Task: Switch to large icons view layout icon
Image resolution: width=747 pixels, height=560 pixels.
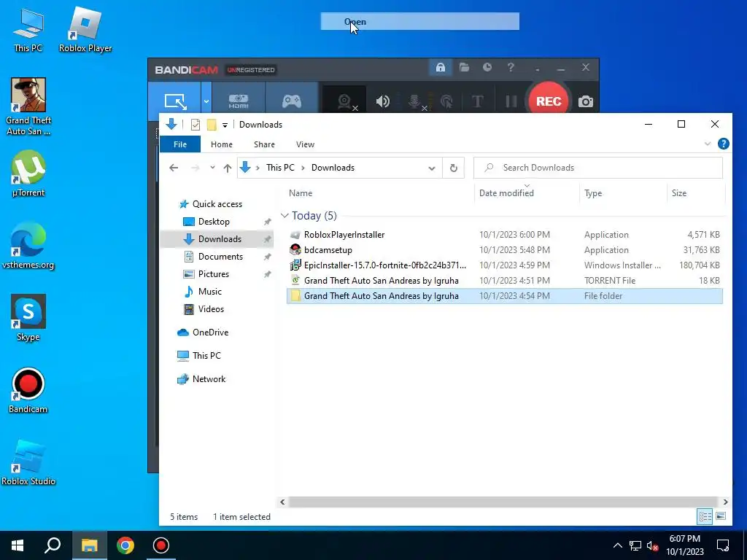Action: (x=721, y=516)
